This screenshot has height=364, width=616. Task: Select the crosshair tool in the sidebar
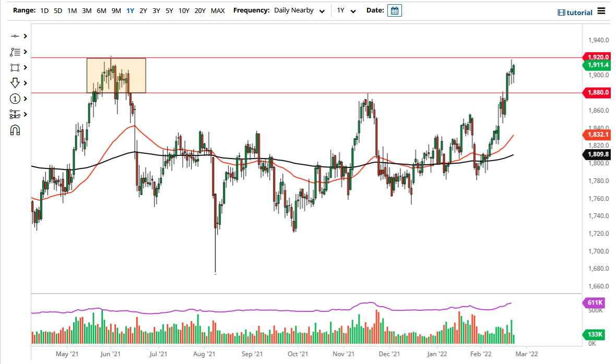(x=15, y=36)
